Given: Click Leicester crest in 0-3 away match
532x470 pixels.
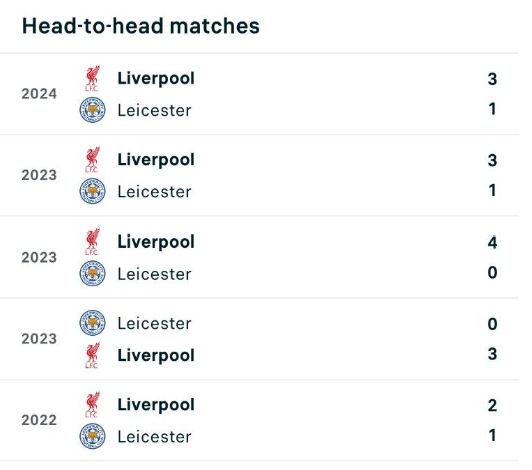Looking at the screenshot, I should coord(92,323).
